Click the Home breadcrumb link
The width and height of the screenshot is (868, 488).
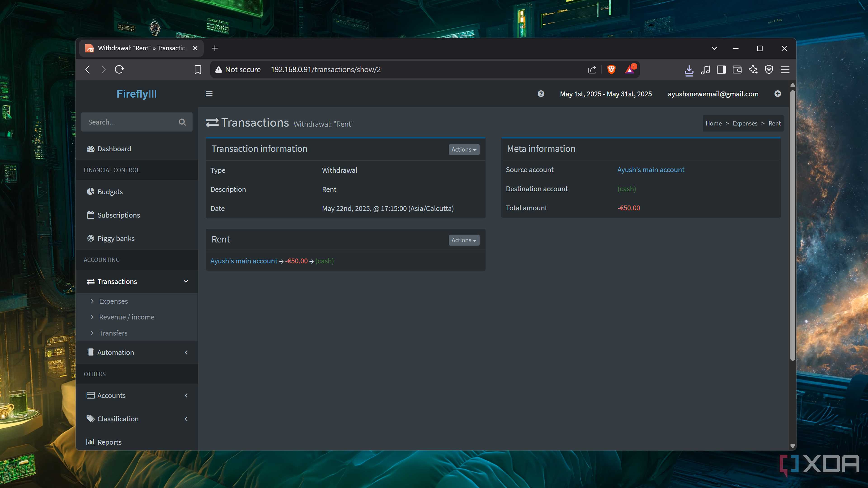714,123
